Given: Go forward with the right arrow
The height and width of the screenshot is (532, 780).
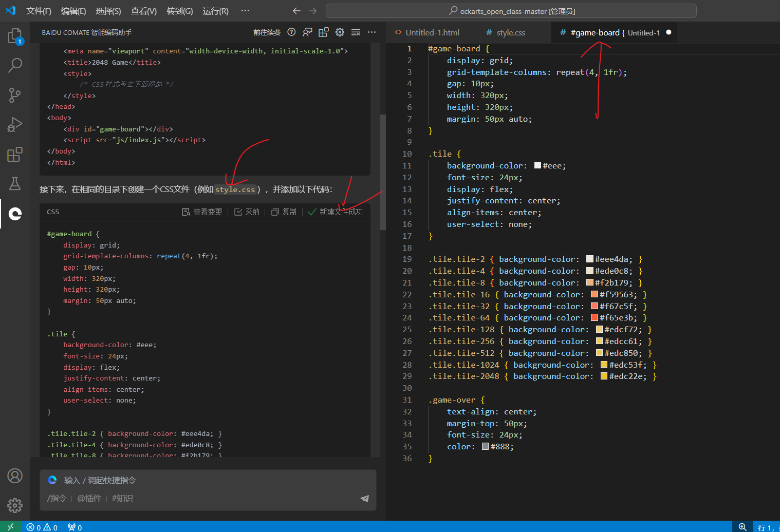Looking at the screenshot, I should pos(312,11).
